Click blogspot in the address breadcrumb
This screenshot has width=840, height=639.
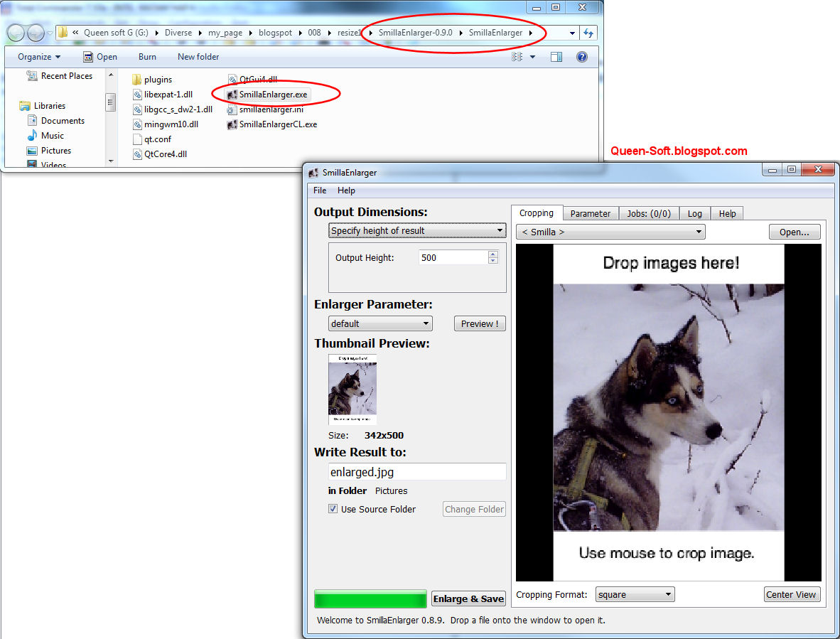pos(275,33)
